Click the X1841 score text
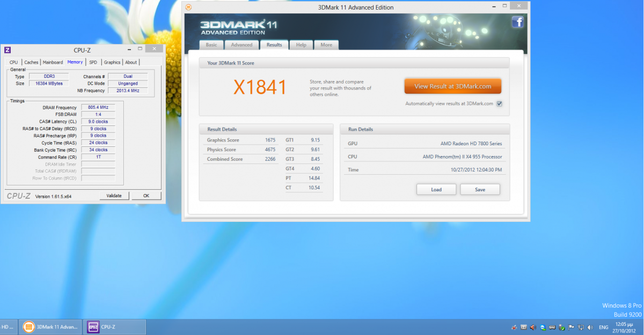The image size is (644, 335). (x=260, y=87)
